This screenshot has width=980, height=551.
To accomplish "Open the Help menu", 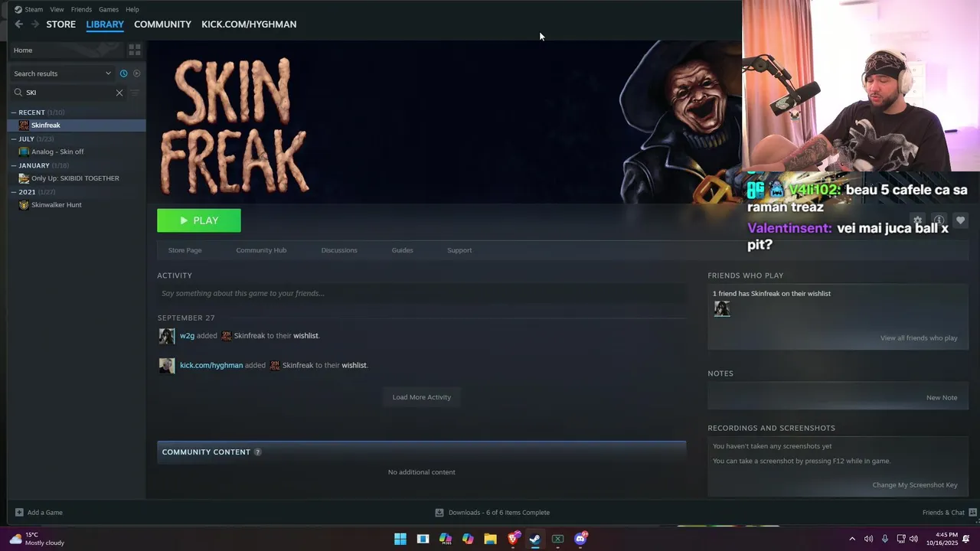I will [132, 9].
